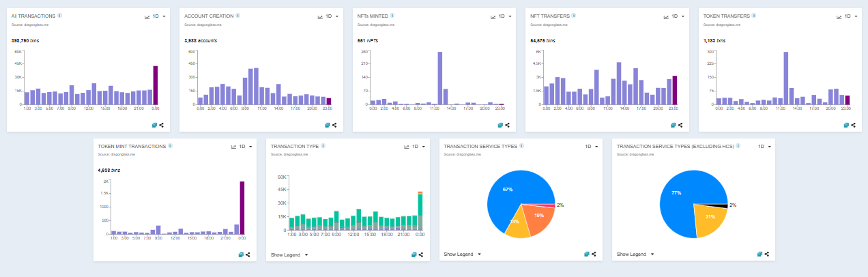This screenshot has width=868, height=277.
Task: Open 1D period dropdown on NFTs Minted
Action: pyautogui.click(x=506, y=16)
